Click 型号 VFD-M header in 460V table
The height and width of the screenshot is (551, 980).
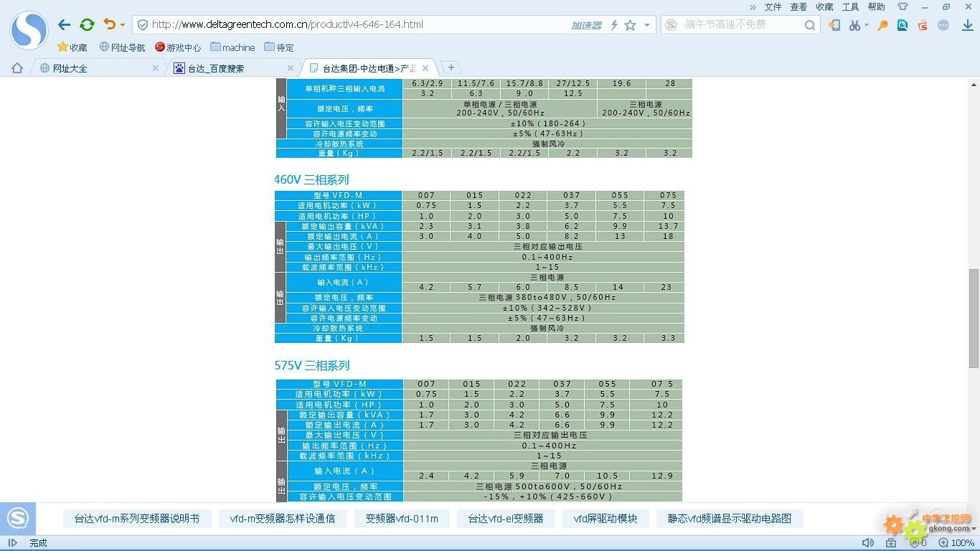(x=338, y=195)
